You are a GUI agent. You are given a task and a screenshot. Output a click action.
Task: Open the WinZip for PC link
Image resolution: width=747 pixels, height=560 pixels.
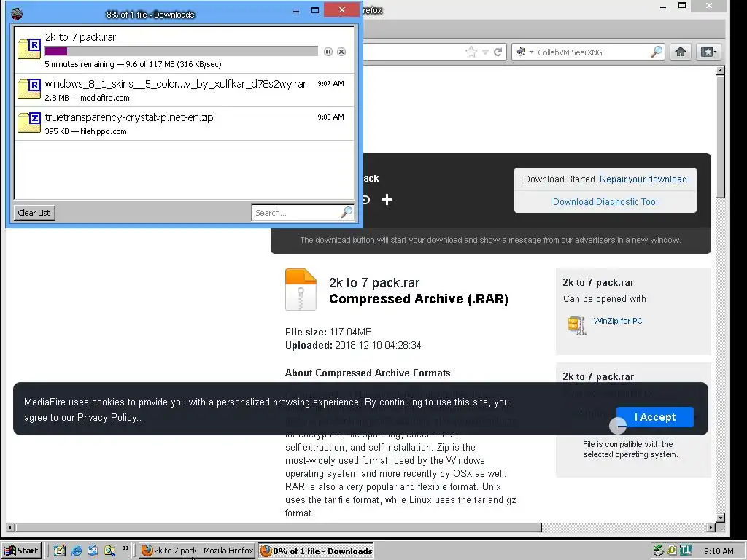click(x=617, y=321)
